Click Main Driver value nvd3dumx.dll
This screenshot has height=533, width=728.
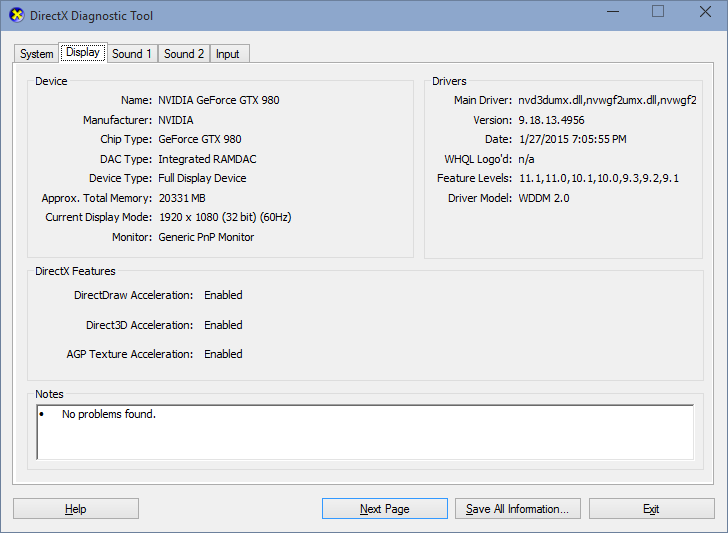coord(607,100)
